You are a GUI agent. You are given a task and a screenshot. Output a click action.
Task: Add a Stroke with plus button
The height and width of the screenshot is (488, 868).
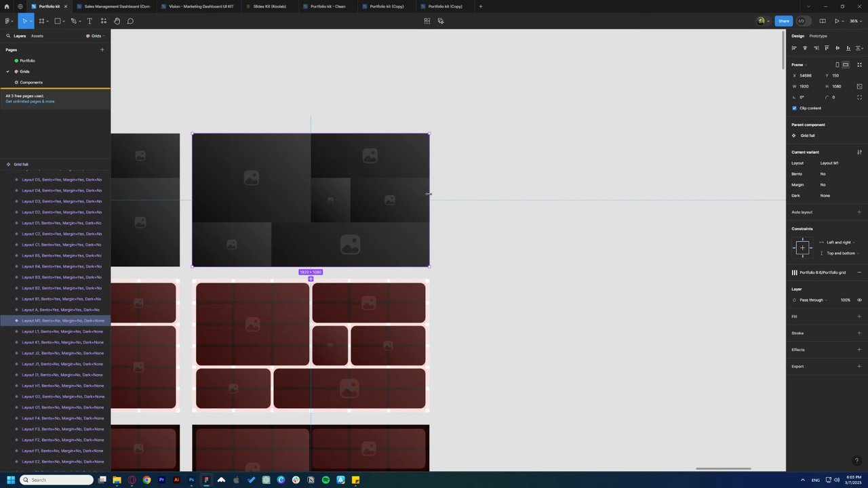(x=859, y=333)
